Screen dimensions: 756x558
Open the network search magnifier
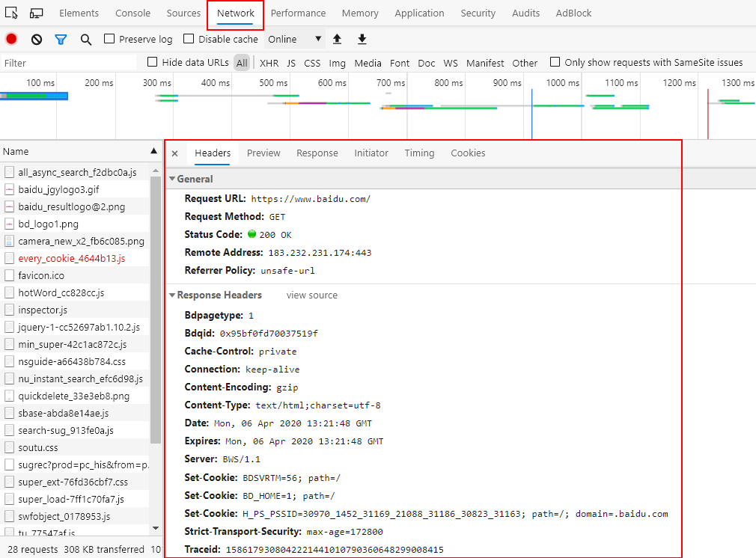tap(86, 40)
